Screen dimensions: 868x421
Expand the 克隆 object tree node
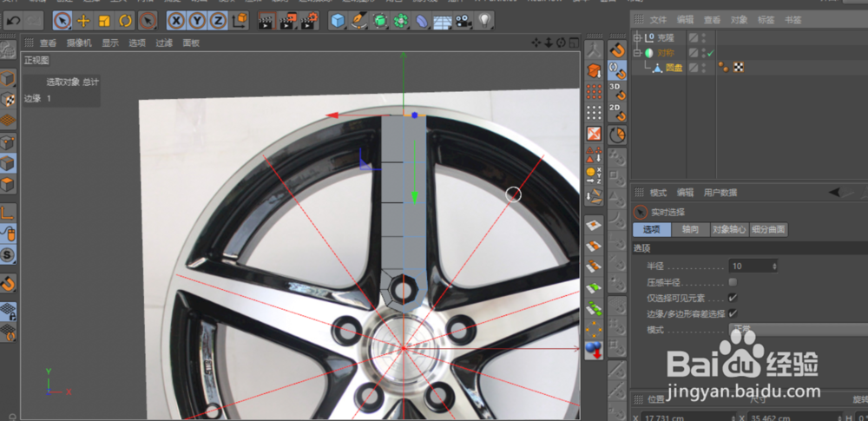coord(637,37)
